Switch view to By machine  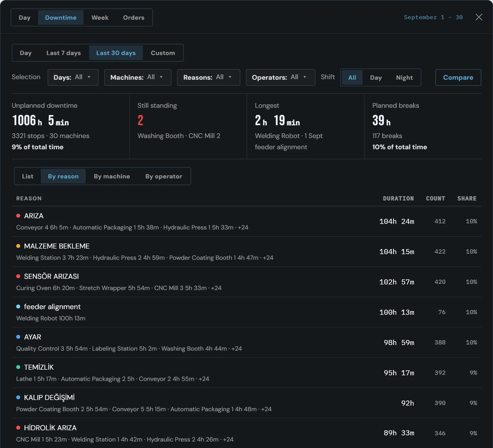click(112, 176)
